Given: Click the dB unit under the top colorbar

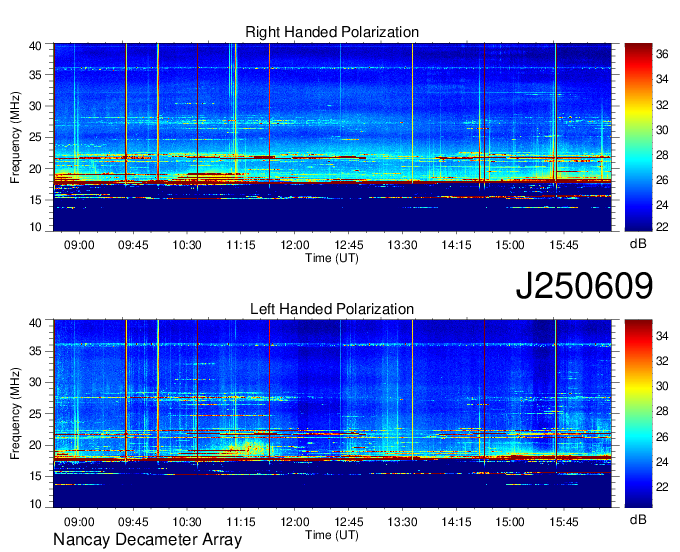Looking at the screenshot, I should tap(638, 244).
